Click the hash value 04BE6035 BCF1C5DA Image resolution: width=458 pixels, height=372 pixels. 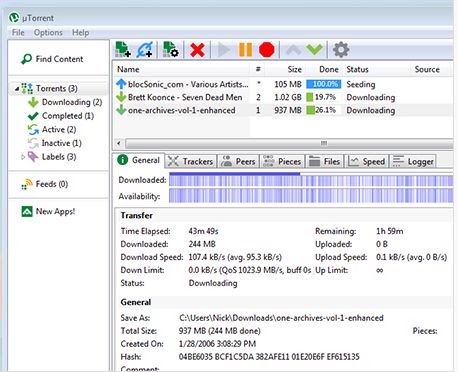coord(269,357)
